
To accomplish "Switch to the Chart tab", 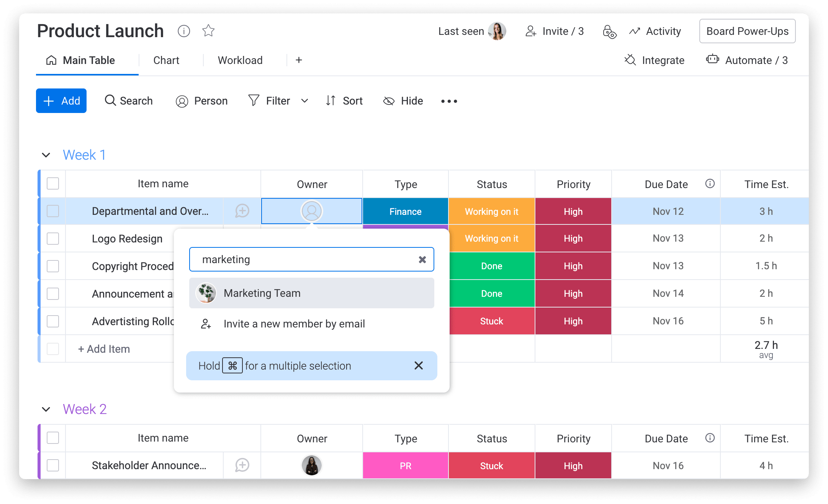I will point(166,60).
